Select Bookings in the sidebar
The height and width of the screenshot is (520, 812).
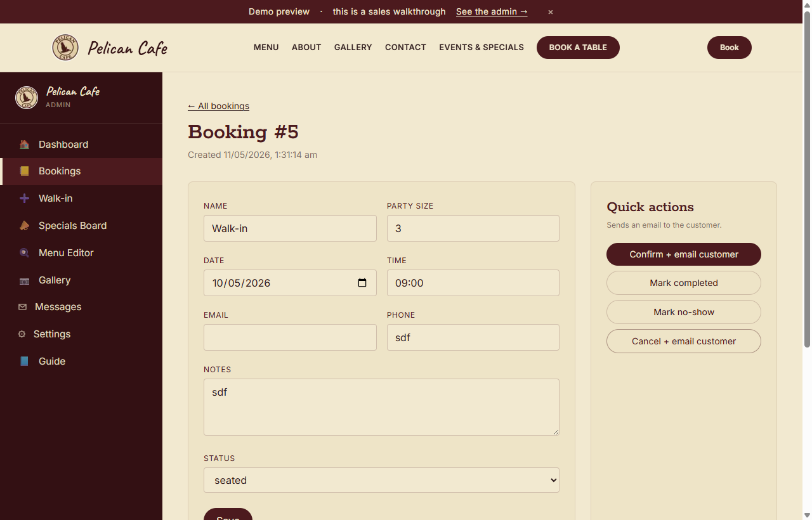pos(81,171)
